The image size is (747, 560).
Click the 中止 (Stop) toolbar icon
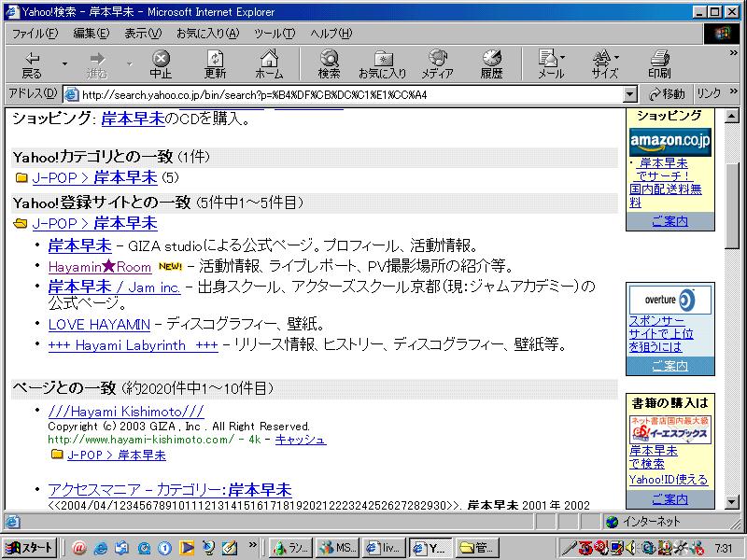click(161, 64)
